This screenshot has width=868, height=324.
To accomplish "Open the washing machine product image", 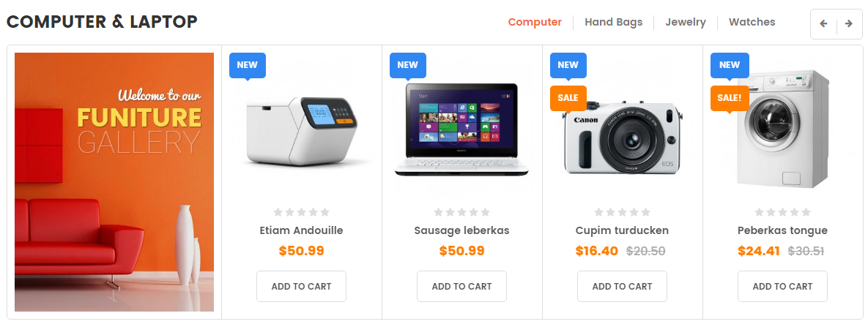I will (783, 129).
